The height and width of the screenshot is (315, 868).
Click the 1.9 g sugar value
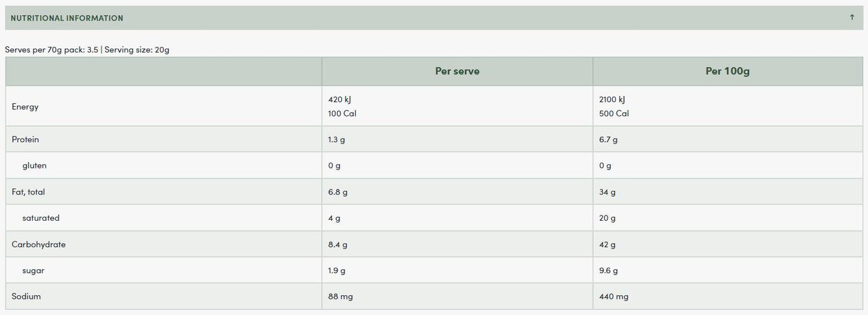pos(337,271)
